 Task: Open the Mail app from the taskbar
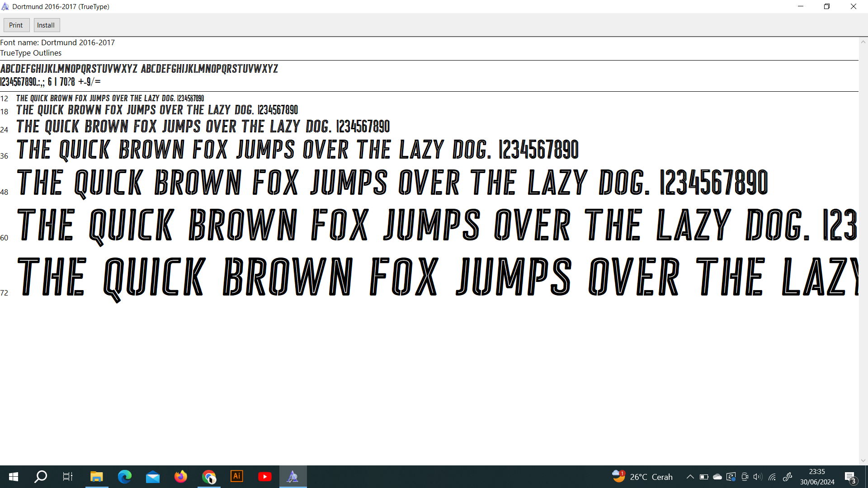coord(153,477)
